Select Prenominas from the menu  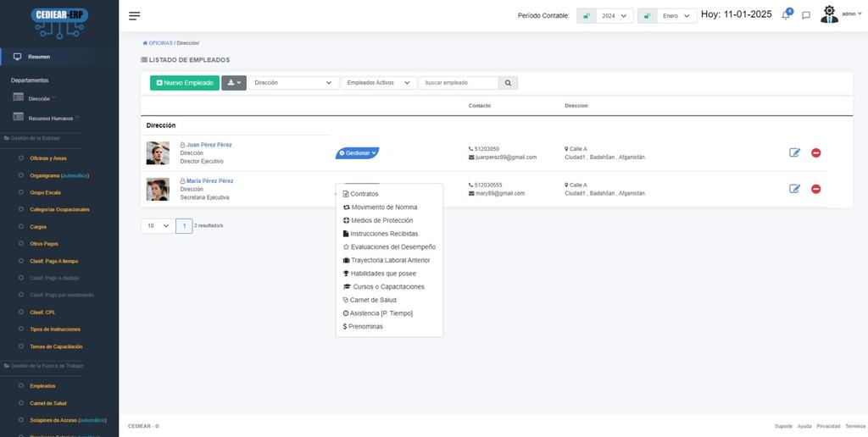[x=365, y=326]
